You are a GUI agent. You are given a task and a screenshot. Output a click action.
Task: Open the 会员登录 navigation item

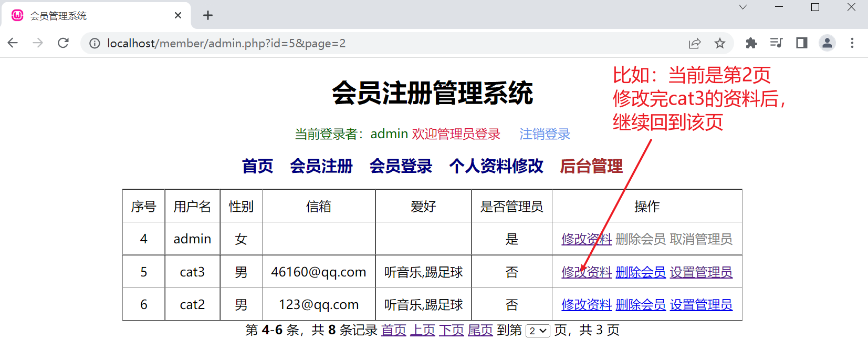pos(401,166)
